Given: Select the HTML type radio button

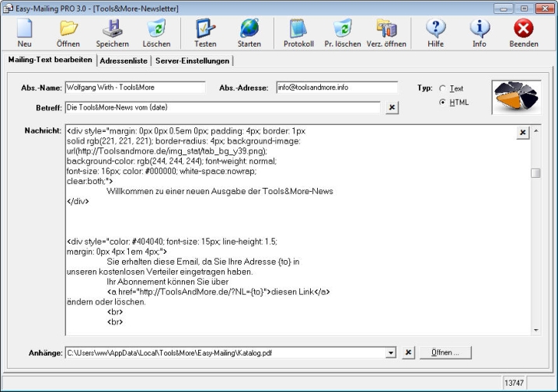Looking at the screenshot, I should pos(444,102).
